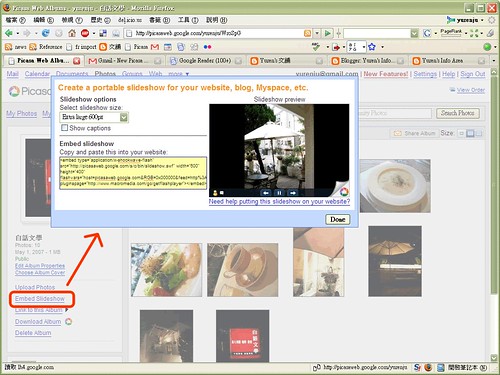Image resolution: width=500 pixels, height=375 pixels.
Task: Open the back button history dropdown arrow
Action: pyautogui.click(x=18, y=33)
